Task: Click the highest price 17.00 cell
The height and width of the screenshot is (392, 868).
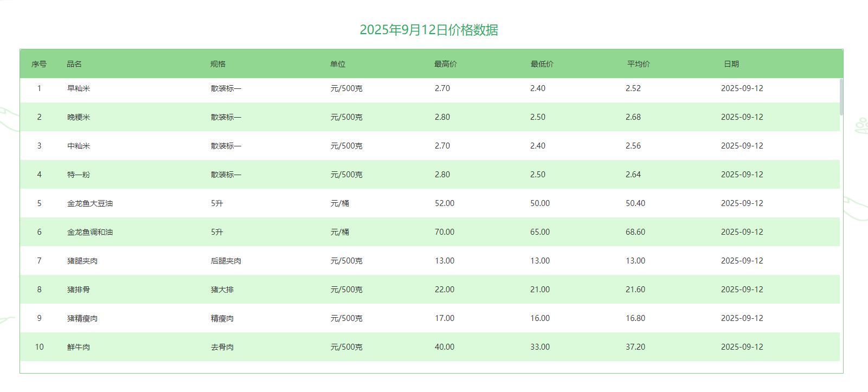Action: click(445, 318)
